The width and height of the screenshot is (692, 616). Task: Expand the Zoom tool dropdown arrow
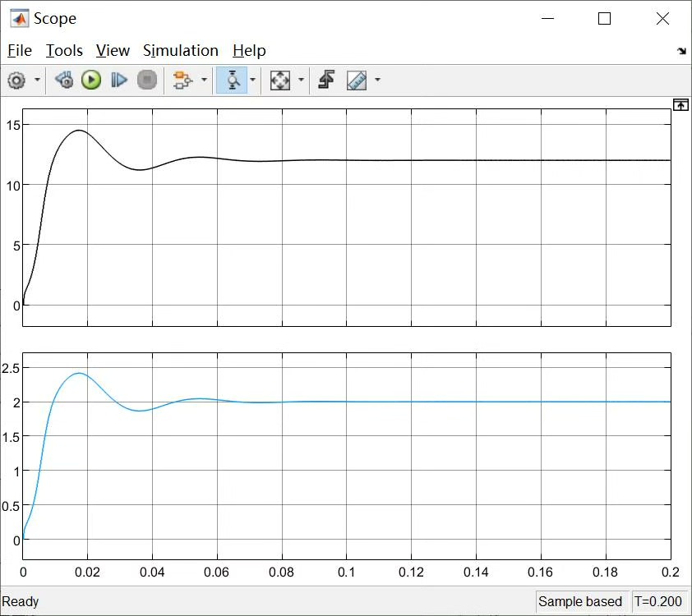252,80
